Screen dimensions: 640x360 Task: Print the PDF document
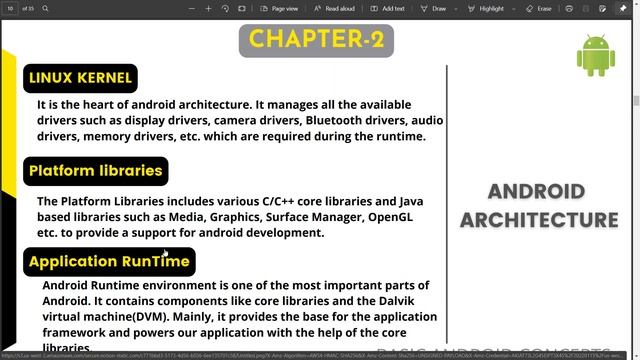click(569, 9)
